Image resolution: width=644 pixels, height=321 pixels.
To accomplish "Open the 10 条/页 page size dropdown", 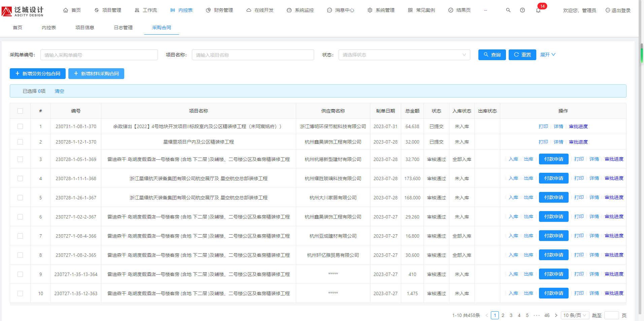I will coord(575,315).
